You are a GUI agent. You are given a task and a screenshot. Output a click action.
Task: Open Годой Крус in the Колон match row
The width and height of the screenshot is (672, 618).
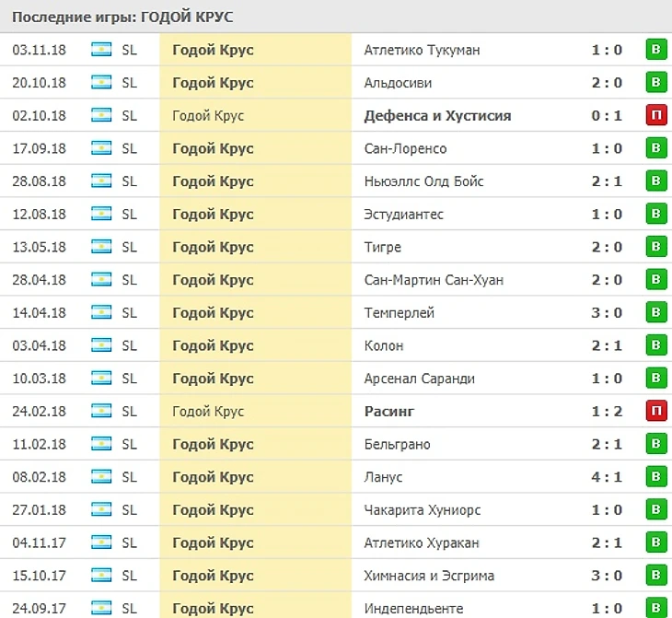pyautogui.click(x=213, y=345)
